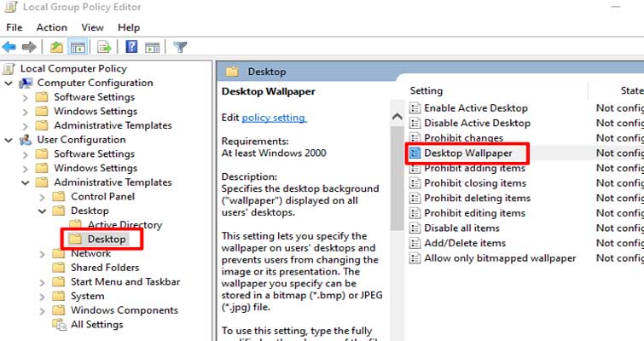Click the Export List toolbar icon
The width and height of the screenshot is (644, 341).
pos(104,47)
